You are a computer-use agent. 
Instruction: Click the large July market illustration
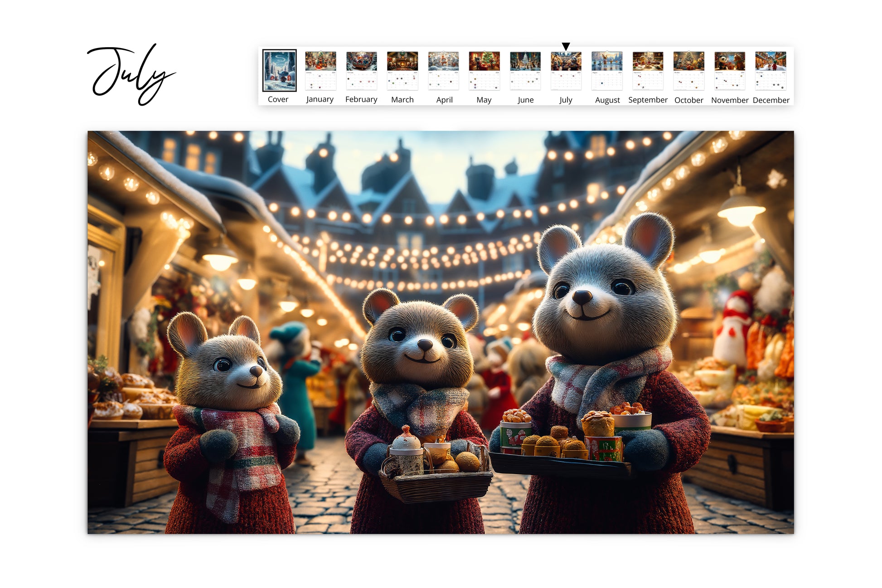click(441, 332)
